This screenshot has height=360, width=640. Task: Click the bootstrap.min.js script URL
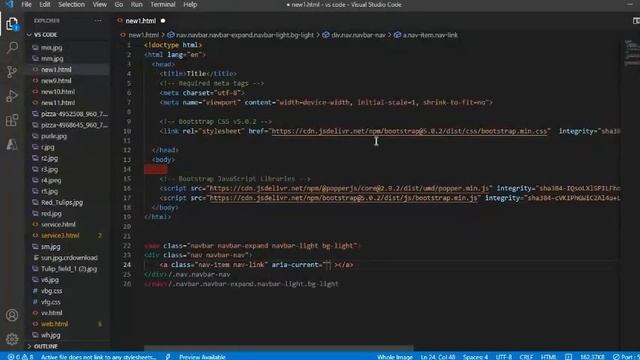(x=343, y=198)
